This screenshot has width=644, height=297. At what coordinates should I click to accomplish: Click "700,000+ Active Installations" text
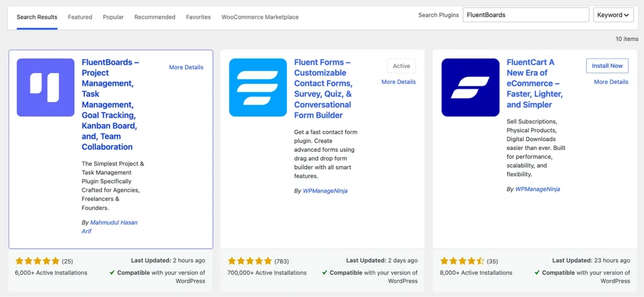point(267,272)
